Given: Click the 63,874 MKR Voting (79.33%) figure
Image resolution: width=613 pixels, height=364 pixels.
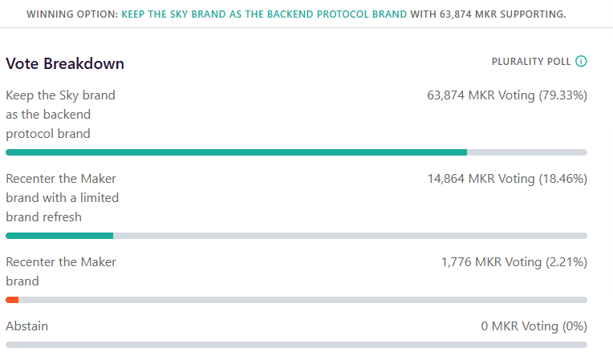Looking at the screenshot, I should [x=507, y=95].
